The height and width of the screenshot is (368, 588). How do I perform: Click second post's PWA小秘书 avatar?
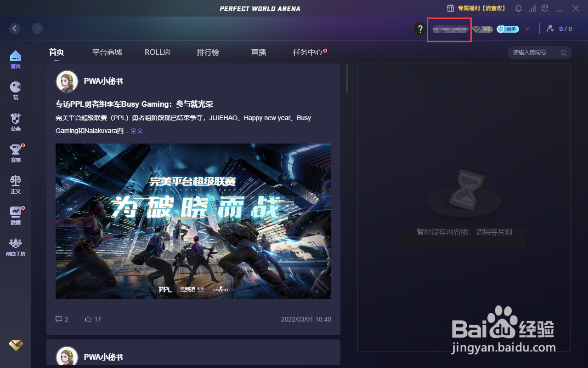click(67, 356)
